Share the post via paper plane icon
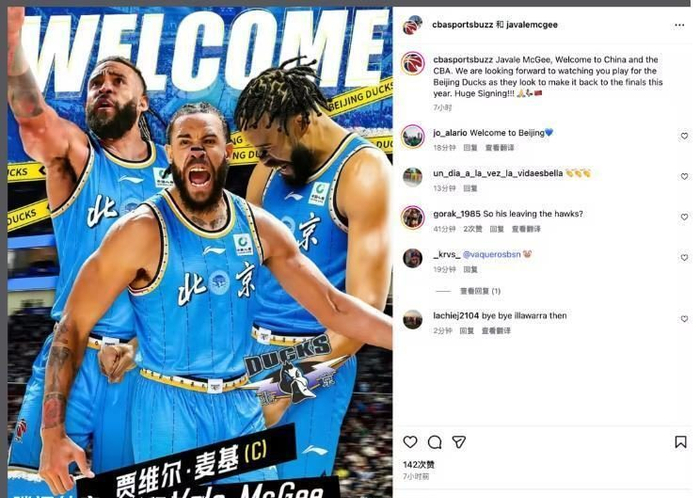The image size is (700, 498). click(x=459, y=442)
